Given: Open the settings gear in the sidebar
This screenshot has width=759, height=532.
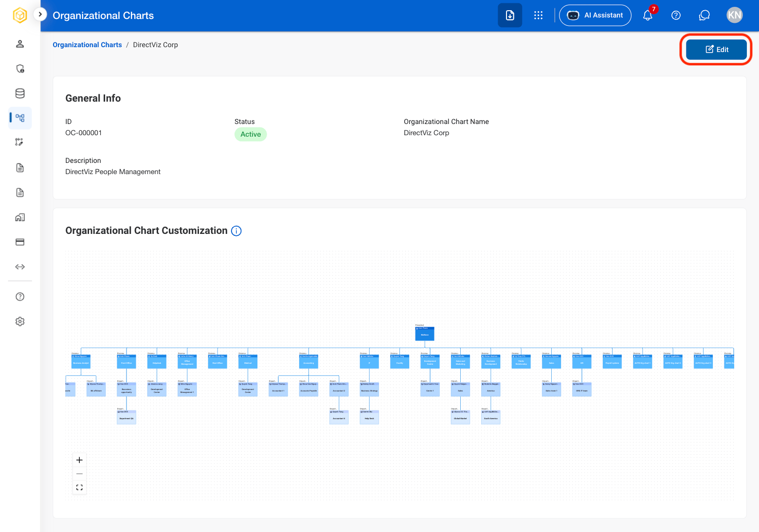Looking at the screenshot, I should (20, 321).
